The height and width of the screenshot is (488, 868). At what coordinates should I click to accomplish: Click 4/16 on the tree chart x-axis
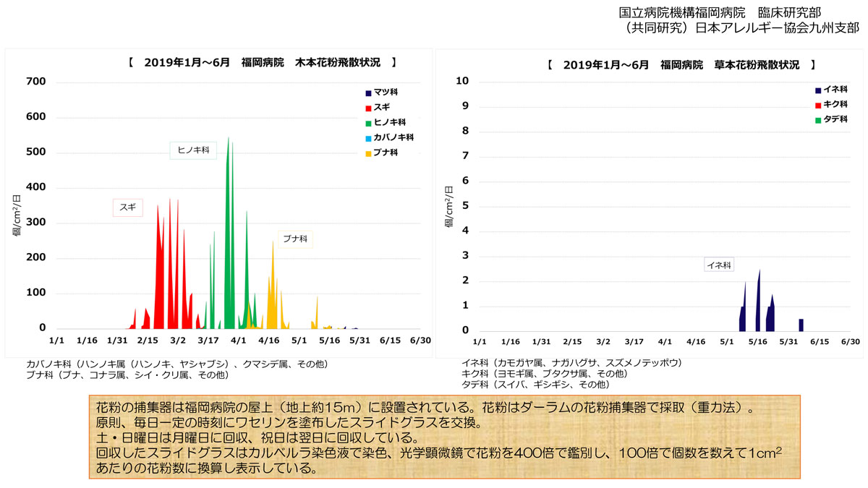(x=269, y=340)
